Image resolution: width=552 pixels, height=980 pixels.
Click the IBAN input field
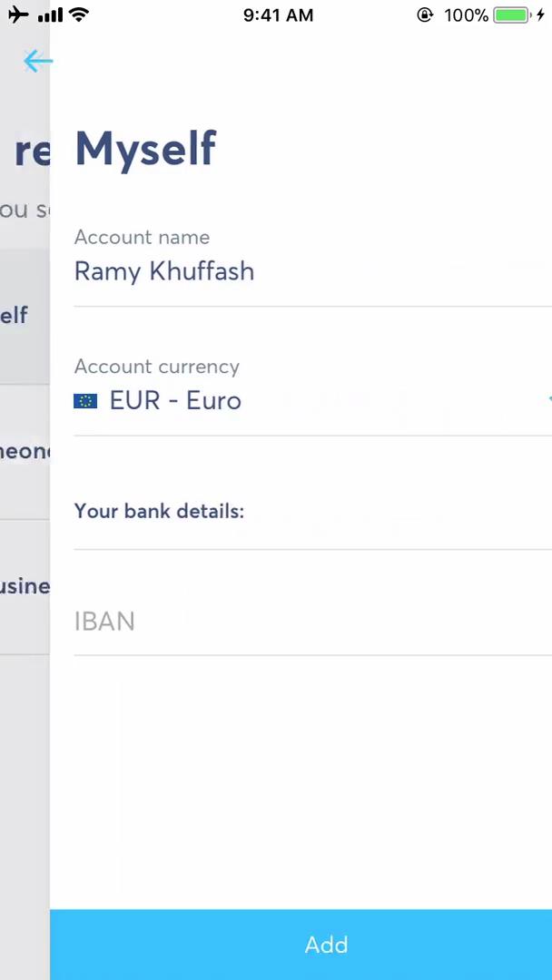click(x=272, y=621)
